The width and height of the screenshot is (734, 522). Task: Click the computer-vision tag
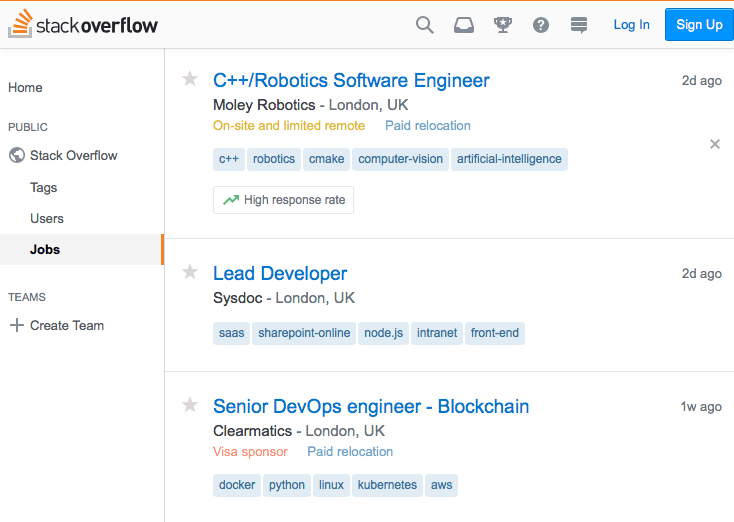tap(400, 159)
